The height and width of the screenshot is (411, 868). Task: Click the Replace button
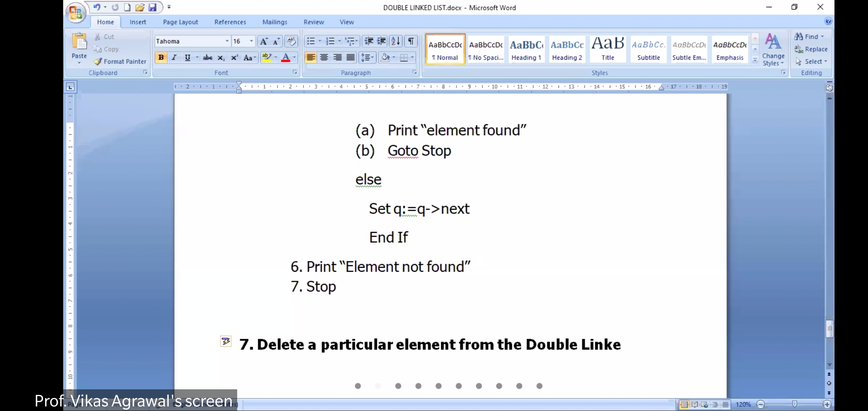(x=811, y=49)
